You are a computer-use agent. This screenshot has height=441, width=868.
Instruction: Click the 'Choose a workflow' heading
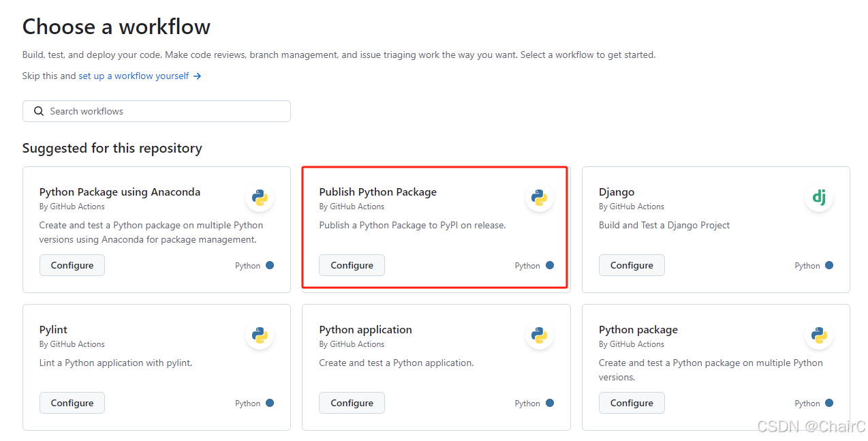(117, 27)
